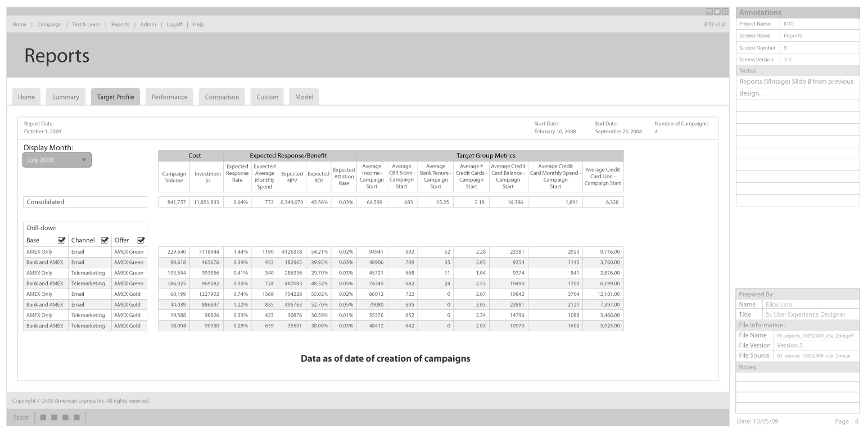This screenshot has width=868, height=432.
Task: Click the Logoff link
Action: pos(174,24)
